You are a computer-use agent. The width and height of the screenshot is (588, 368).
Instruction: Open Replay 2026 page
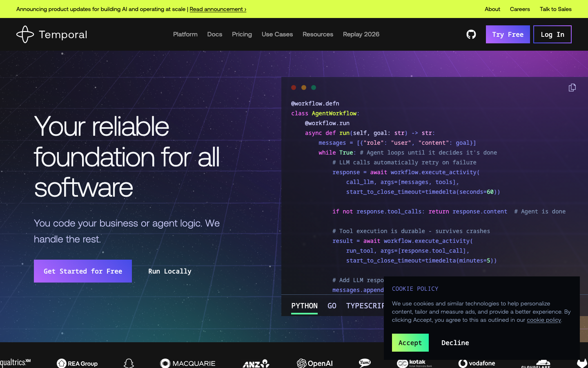click(x=361, y=34)
